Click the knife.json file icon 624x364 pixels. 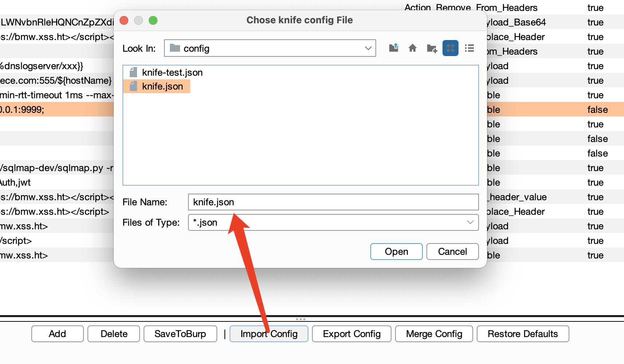pyautogui.click(x=133, y=86)
